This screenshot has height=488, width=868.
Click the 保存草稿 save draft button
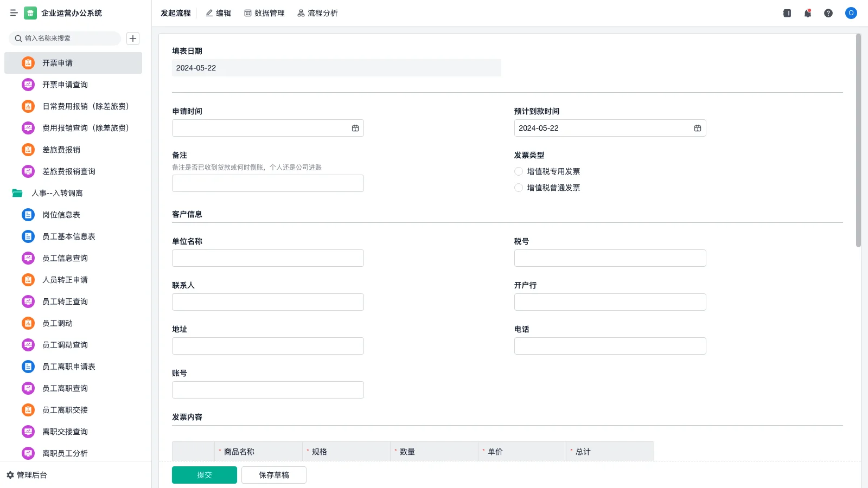pos(273,474)
